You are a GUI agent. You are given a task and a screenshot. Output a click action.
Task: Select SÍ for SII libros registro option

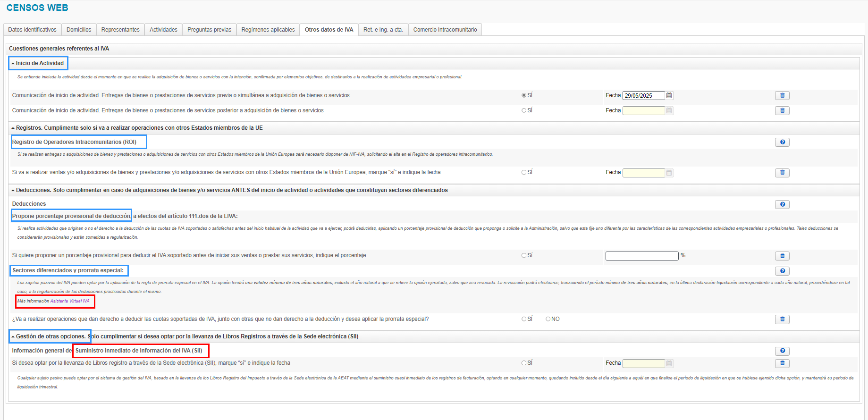point(524,363)
